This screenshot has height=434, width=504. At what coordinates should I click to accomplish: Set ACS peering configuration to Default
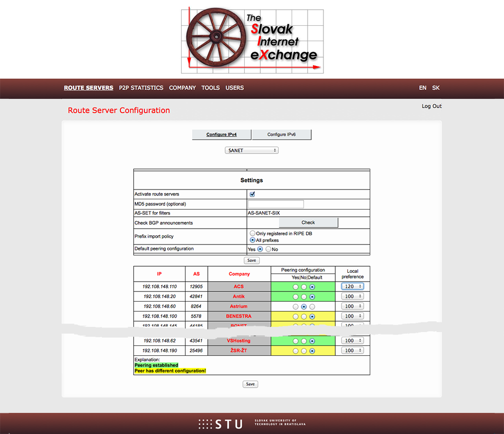(x=312, y=287)
